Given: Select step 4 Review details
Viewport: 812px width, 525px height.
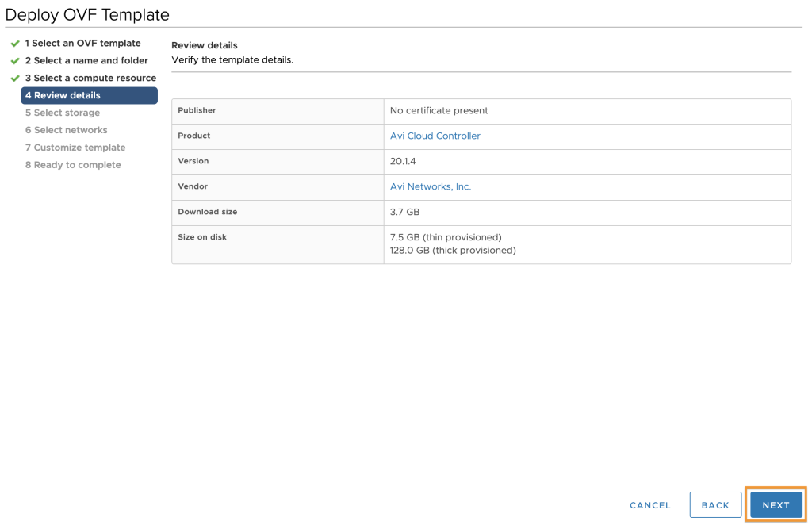Looking at the screenshot, I should click(x=89, y=95).
